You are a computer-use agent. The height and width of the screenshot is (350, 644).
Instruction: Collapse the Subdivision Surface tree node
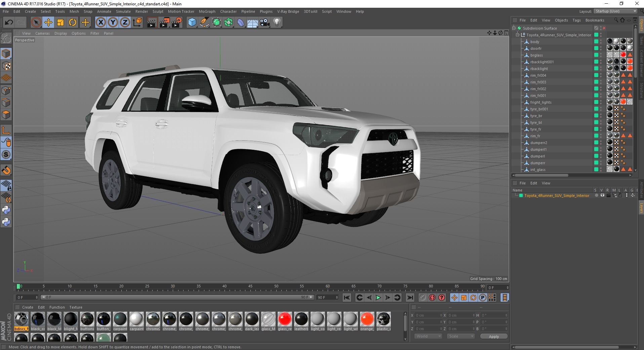click(x=514, y=28)
